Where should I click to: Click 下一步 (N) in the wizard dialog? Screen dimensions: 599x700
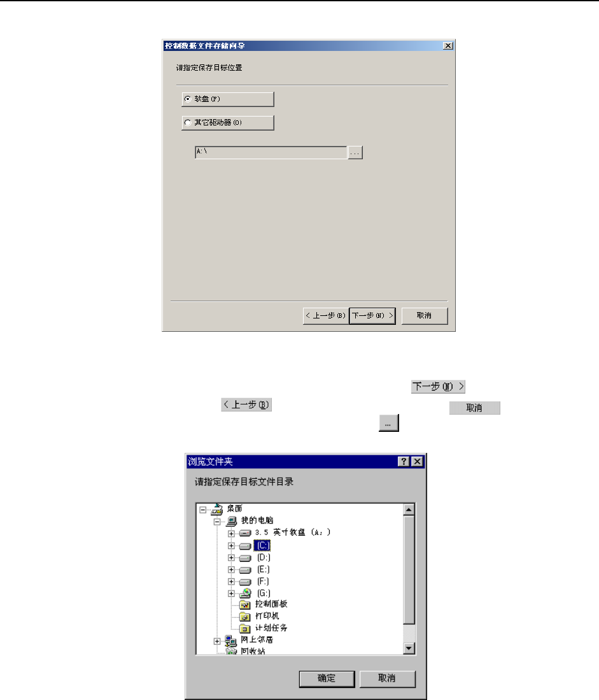(372, 316)
